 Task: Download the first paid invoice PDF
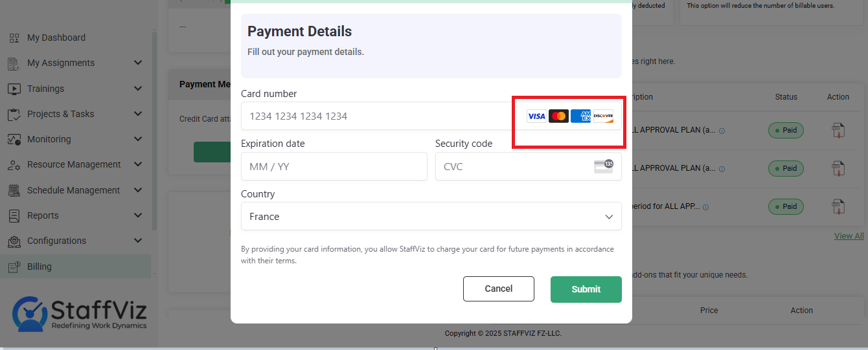pyautogui.click(x=838, y=131)
